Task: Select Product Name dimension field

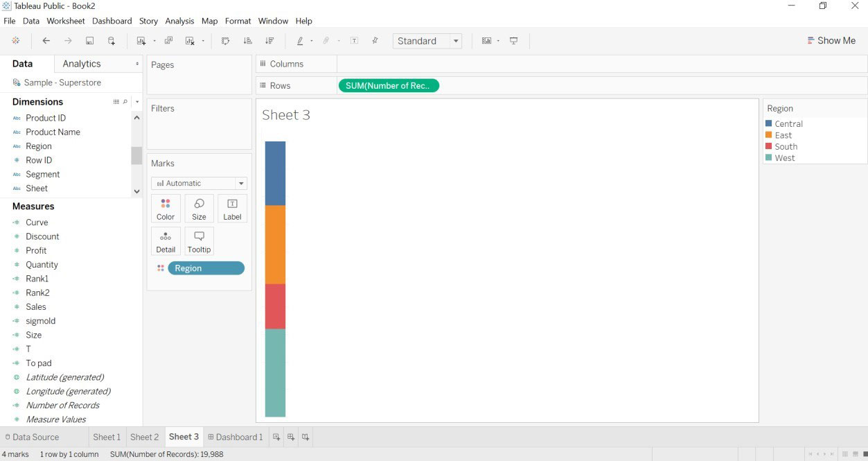Action: [53, 132]
